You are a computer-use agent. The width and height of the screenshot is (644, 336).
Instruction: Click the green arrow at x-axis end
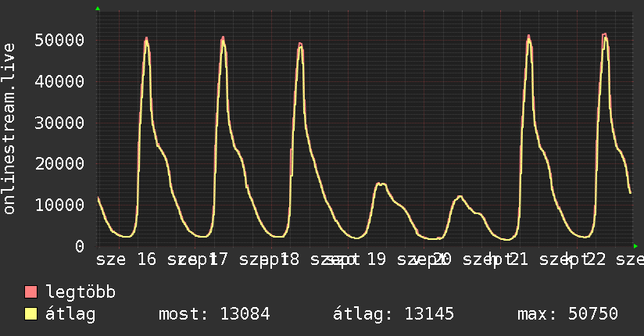pyautogui.click(x=635, y=246)
